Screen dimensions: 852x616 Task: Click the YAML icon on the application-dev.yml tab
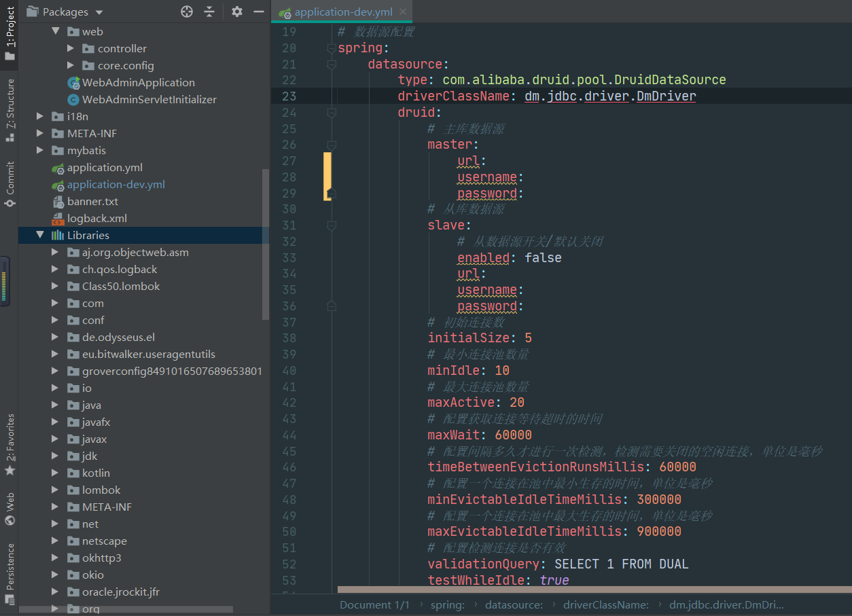click(x=286, y=12)
